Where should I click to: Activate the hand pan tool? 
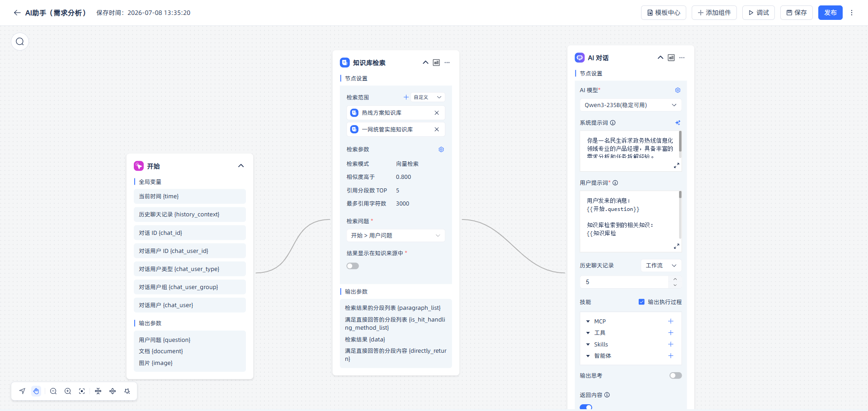36,391
